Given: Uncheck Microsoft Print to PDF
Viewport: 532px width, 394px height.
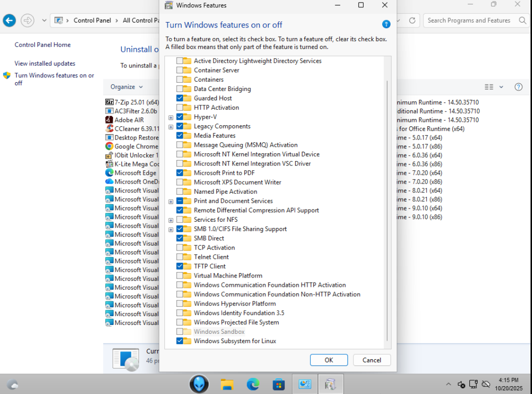Looking at the screenshot, I should coord(180,173).
